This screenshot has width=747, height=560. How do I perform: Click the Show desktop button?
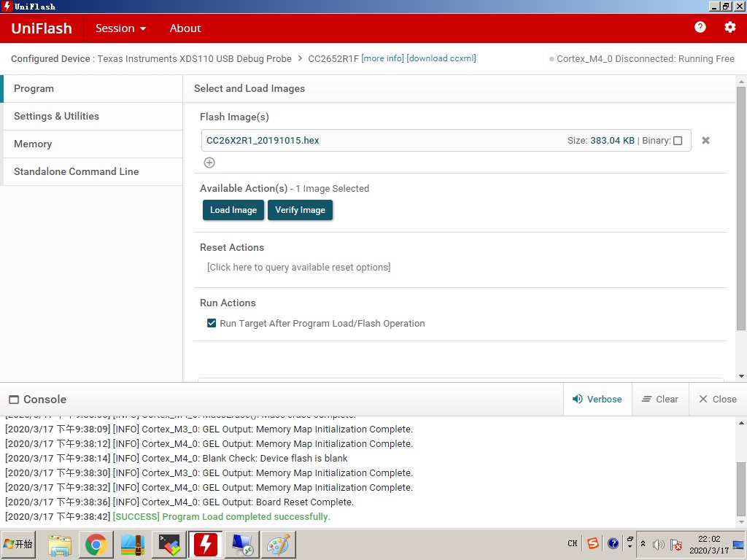(739, 544)
